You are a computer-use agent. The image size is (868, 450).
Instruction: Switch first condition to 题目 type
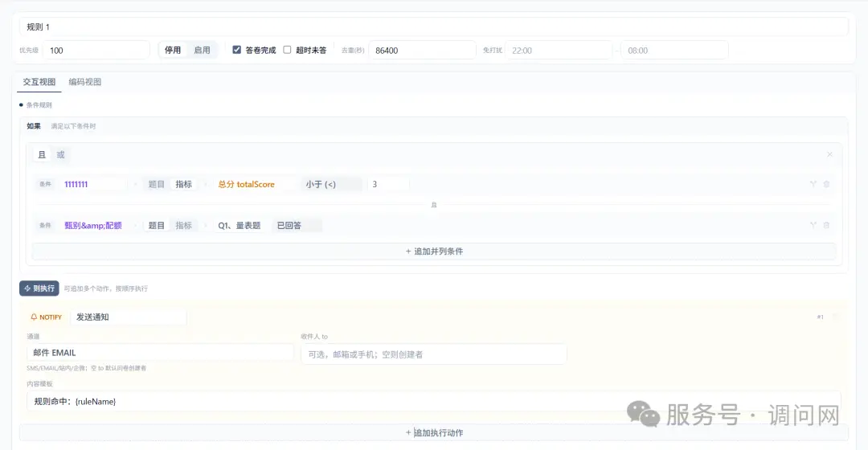[157, 184]
